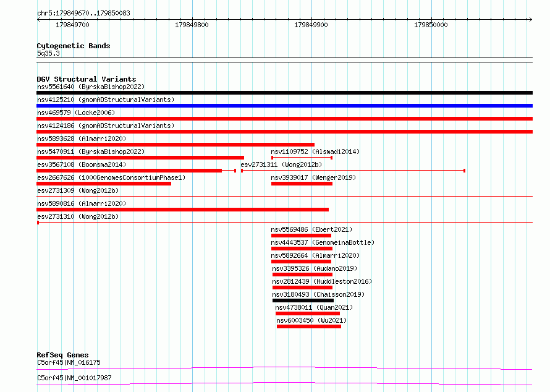Click the nsv5470911 (ByrskaBishop2022) label
This screenshot has width=550, height=392.
pos(91,151)
